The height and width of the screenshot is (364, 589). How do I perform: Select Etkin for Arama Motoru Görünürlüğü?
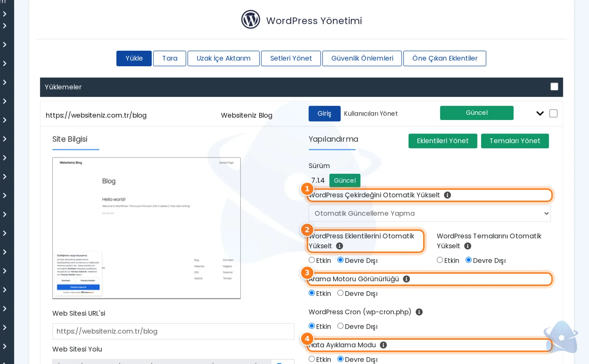tap(312, 293)
